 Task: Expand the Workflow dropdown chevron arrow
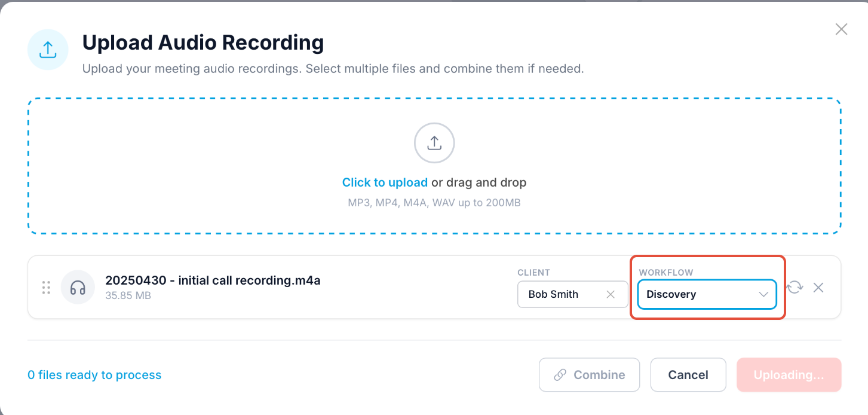click(x=763, y=294)
